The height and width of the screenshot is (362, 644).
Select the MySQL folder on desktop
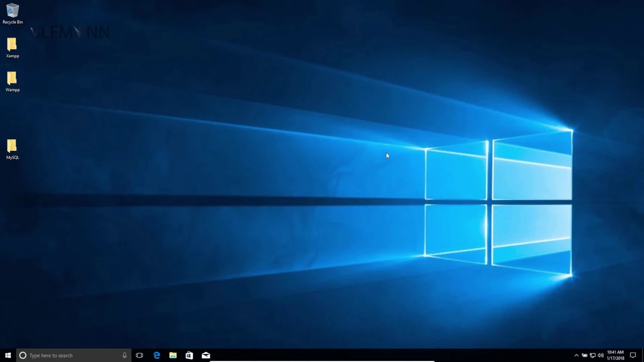[x=13, y=150]
